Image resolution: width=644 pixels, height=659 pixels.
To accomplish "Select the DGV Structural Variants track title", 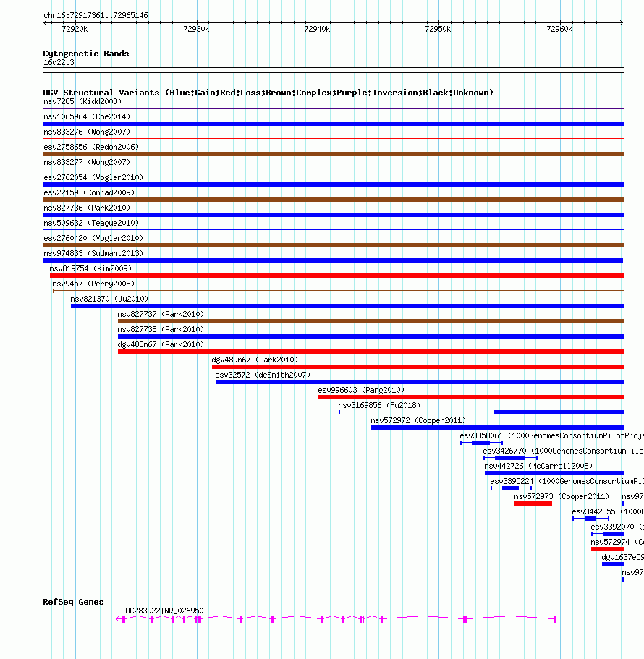I will (268, 93).
